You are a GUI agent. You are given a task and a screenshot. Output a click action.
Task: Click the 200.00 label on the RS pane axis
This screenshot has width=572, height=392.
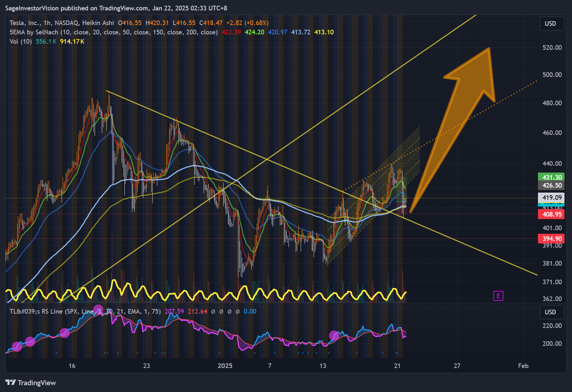click(x=552, y=344)
